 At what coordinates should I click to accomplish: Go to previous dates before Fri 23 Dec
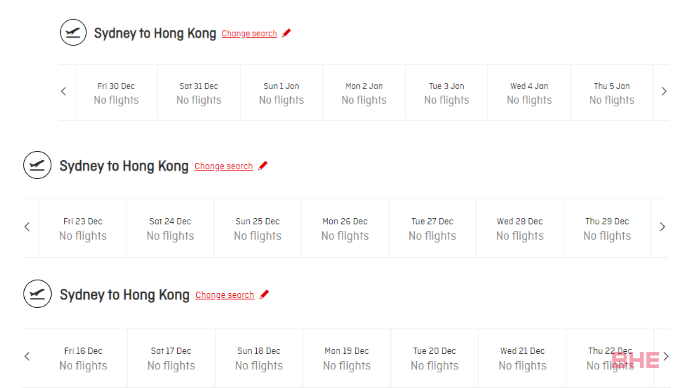click(27, 227)
